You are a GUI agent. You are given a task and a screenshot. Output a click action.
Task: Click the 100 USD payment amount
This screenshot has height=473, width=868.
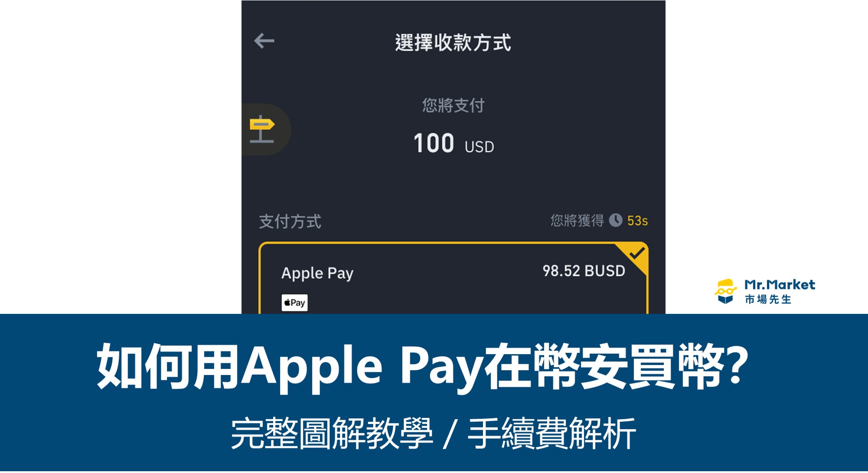tap(453, 143)
